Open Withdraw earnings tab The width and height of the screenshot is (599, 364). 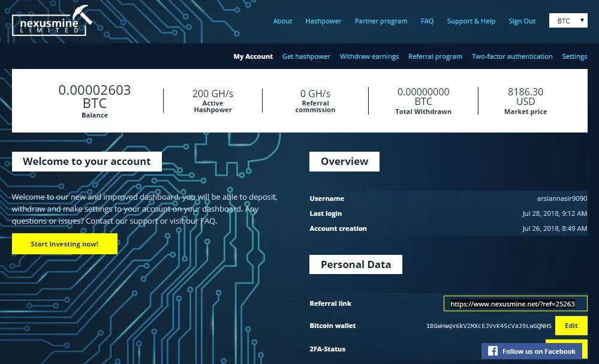[x=369, y=56]
